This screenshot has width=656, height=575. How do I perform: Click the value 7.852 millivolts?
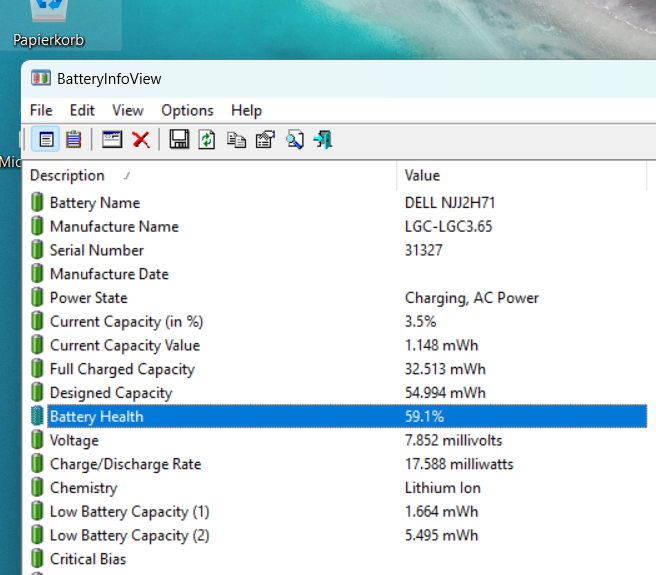454,441
